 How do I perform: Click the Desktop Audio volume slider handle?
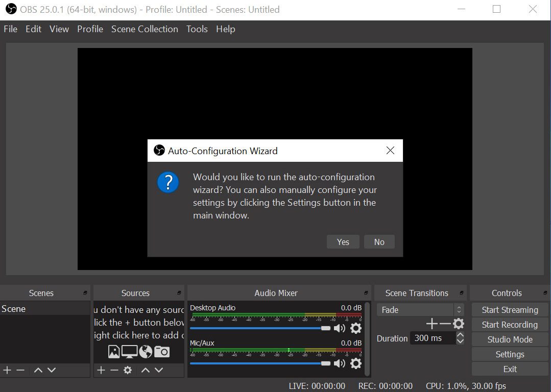click(x=326, y=328)
